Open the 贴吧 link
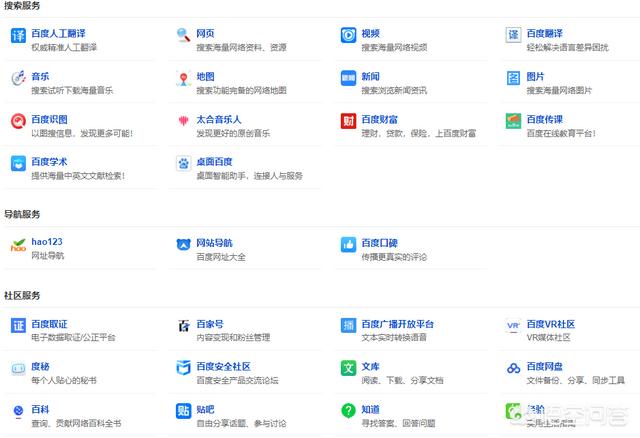This screenshot has height=438, width=640. point(205,409)
